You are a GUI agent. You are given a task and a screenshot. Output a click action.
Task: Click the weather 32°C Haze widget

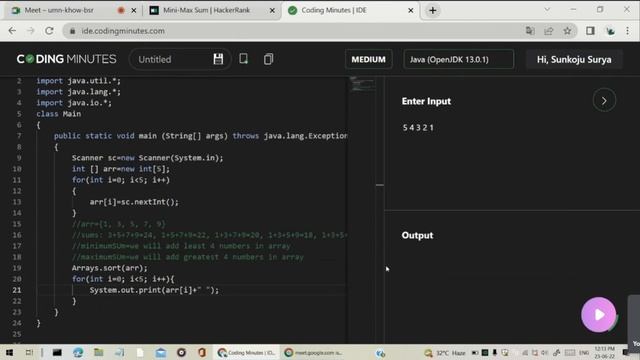click(445, 353)
